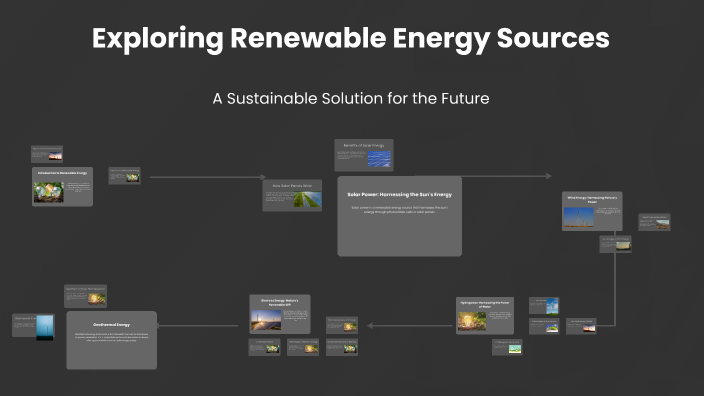This screenshot has width=704, height=396.
Task: Open the small slide right of the Introduction slide
Action: click(x=124, y=176)
